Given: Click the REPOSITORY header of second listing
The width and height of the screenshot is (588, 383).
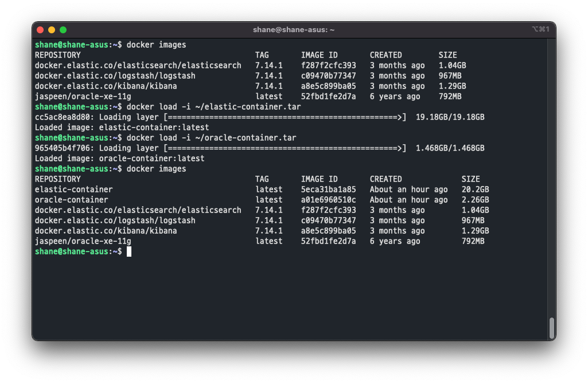Looking at the screenshot, I should pos(58,179).
